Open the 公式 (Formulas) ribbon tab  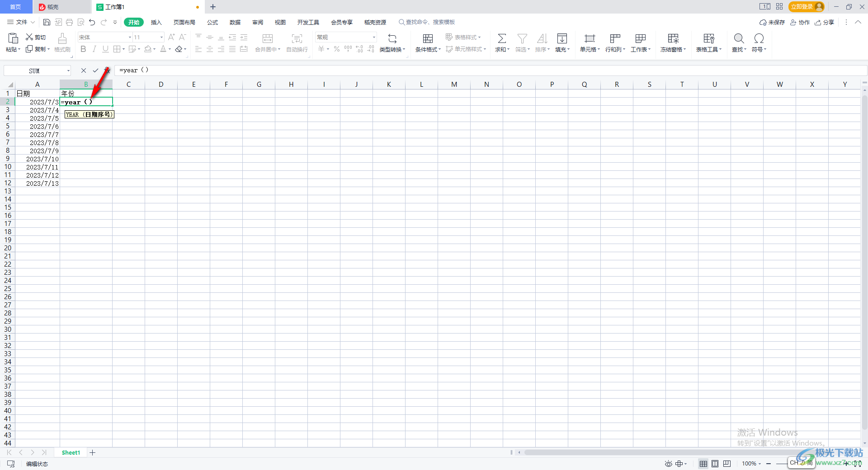pos(212,22)
